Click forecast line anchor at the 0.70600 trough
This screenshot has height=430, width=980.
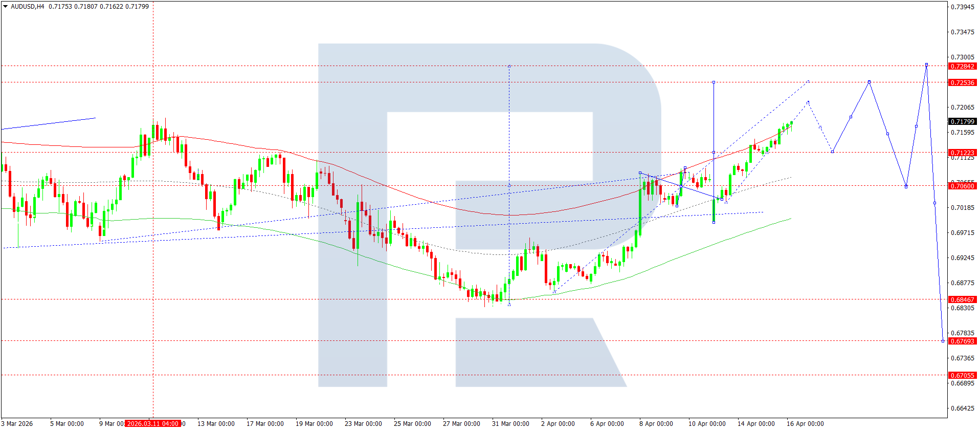[906, 186]
